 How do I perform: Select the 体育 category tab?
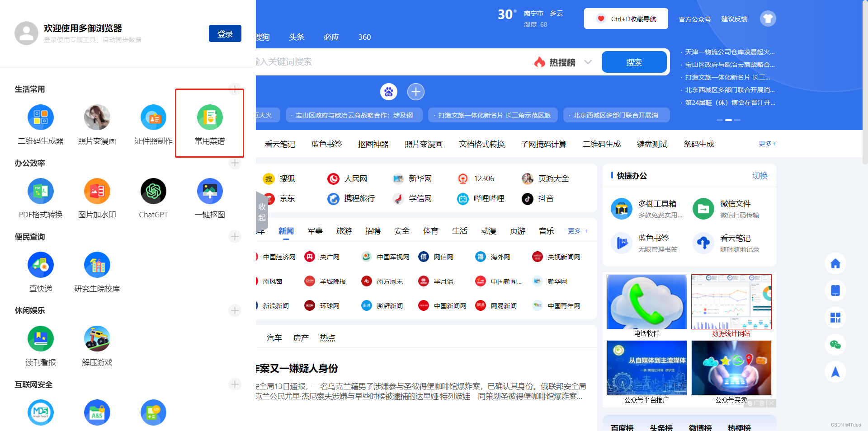pos(431,231)
